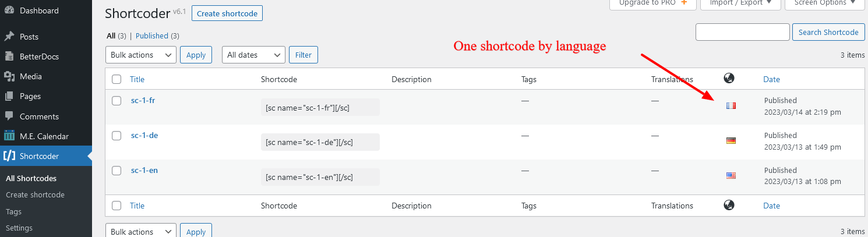Check the box next to sc-1-fr
Viewport: 868px width, 237px height.
click(117, 101)
